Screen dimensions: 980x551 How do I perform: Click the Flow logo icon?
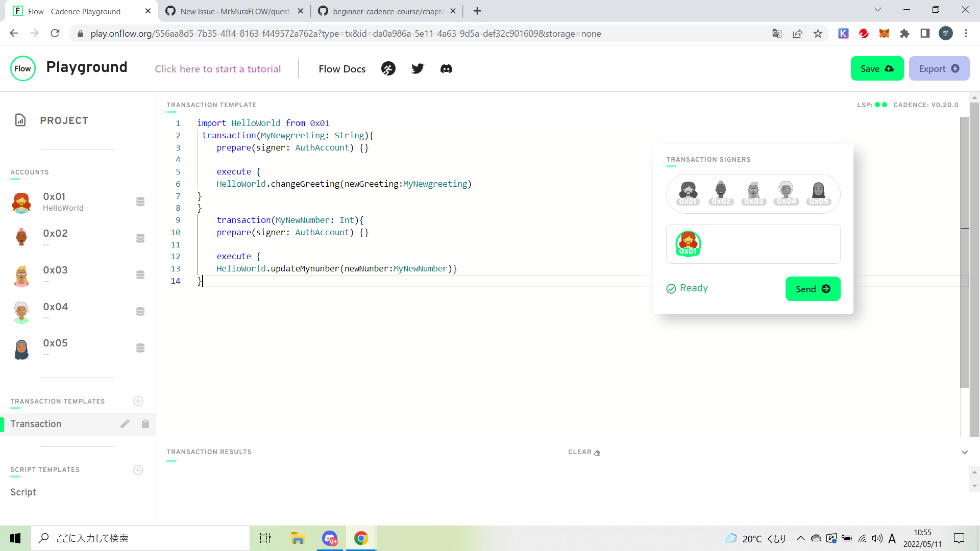[22, 68]
